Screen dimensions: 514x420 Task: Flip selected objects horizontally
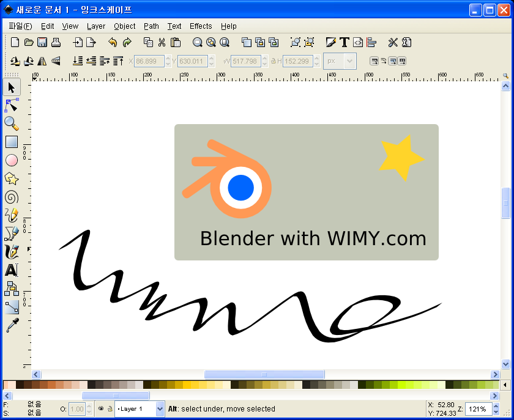click(42, 61)
